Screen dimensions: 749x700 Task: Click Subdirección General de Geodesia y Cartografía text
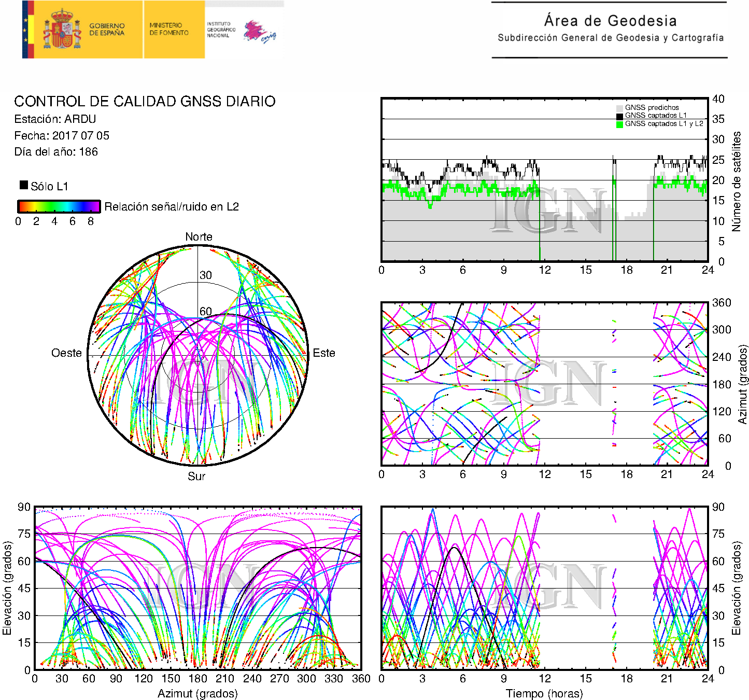[610, 38]
